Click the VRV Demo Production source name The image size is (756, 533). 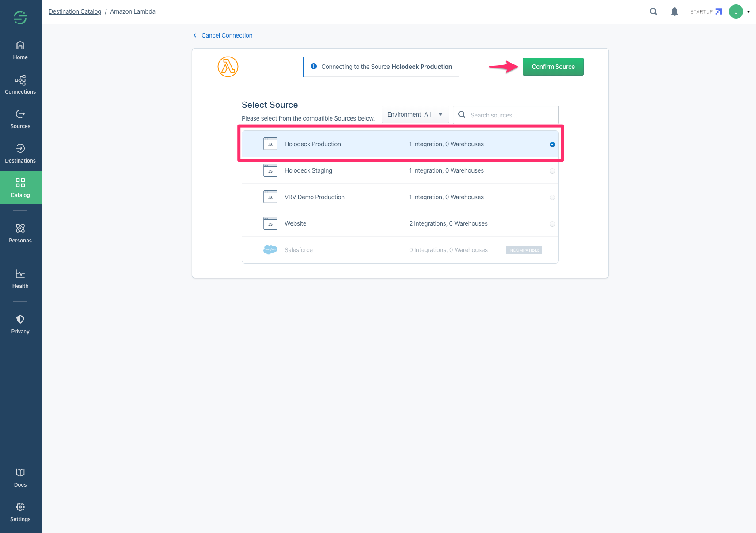tap(315, 197)
